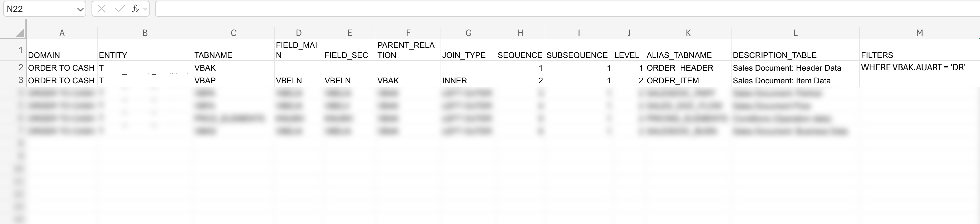Click into the formula bar field
Image resolution: width=980 pixels, height=224 pixels.
point(533,9)
